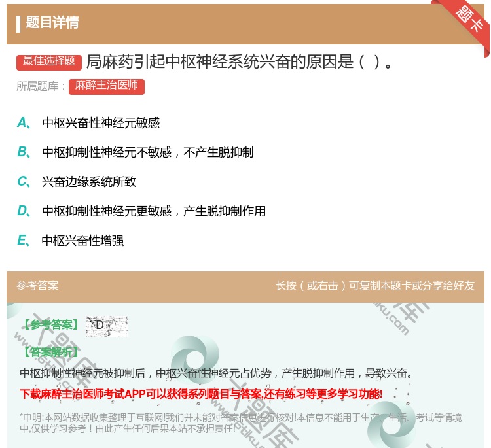Click option A text 中枢兴奋性神经元敏感

101,123
